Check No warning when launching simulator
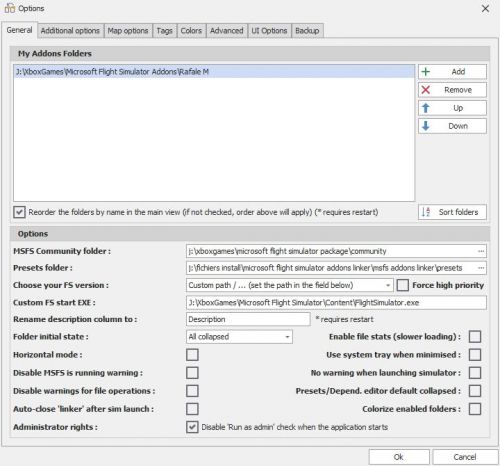This screenshot has width=500, height=466. [475, 373]
